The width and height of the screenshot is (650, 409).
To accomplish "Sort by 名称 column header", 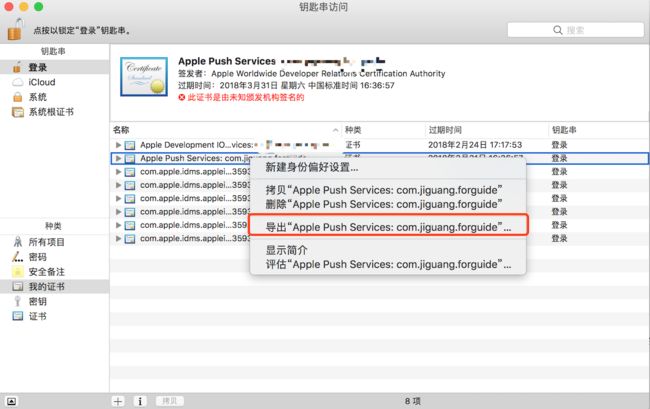I will (226, 130).
